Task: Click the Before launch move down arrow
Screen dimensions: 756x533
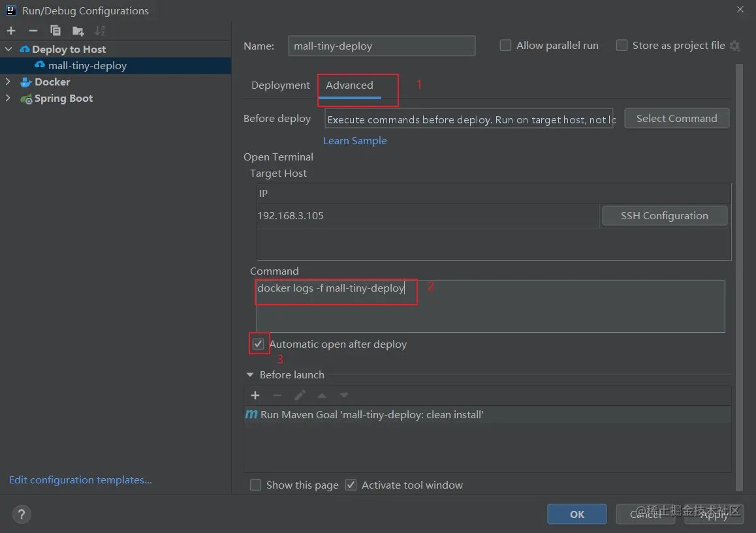Action: (343, 395)
